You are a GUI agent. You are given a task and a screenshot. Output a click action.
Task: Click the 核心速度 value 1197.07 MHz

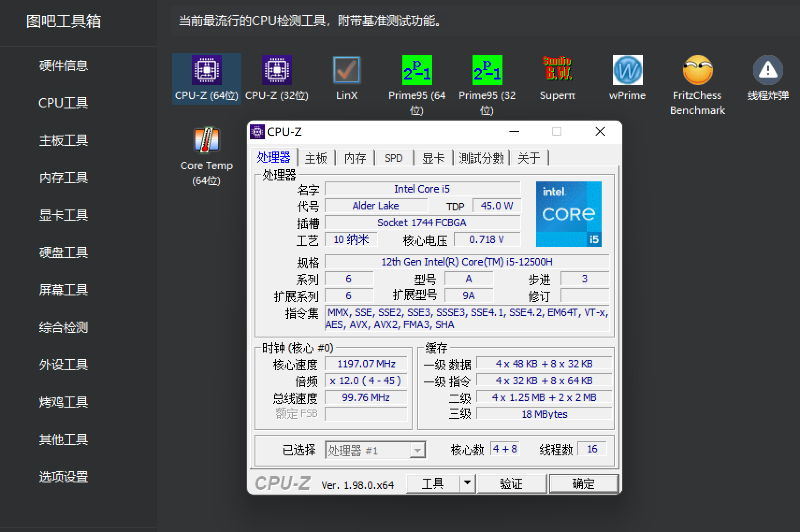[366, 364]
